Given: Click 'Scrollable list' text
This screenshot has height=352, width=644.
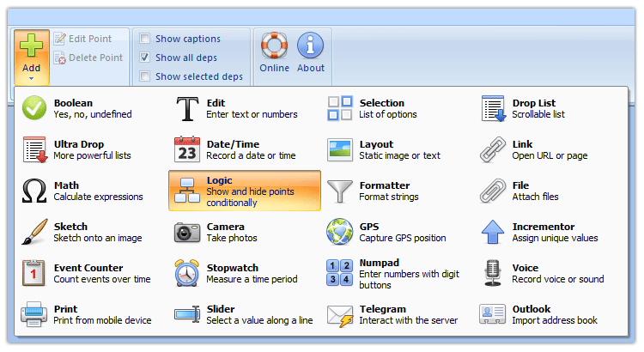Looking at the screenshot, I should tap(538, 114).
